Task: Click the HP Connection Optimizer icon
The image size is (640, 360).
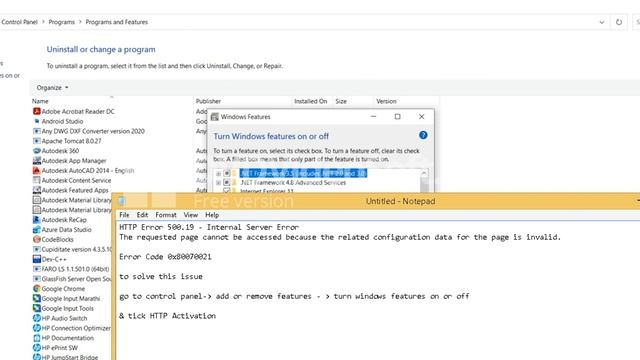Action: pyautogui.click(x=36, y=328)
